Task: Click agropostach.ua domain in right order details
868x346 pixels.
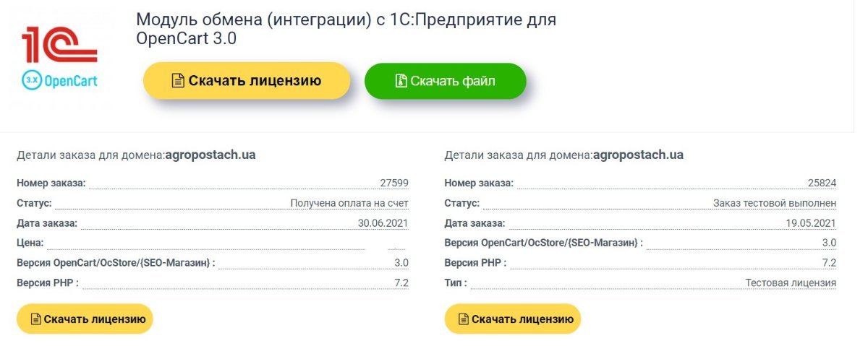Action: [638, 155]
